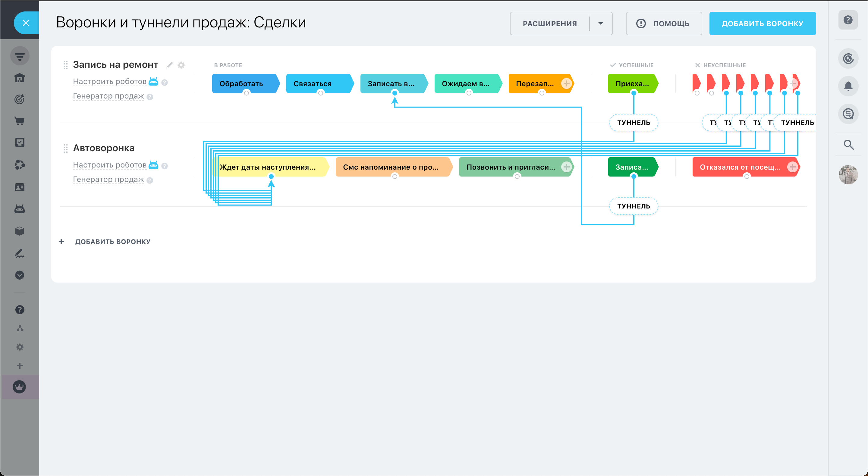The width and height of the screenshot is (868, 476).
Task: Select the yellow Ждет даты наступления stage
Action: (268, 167)
